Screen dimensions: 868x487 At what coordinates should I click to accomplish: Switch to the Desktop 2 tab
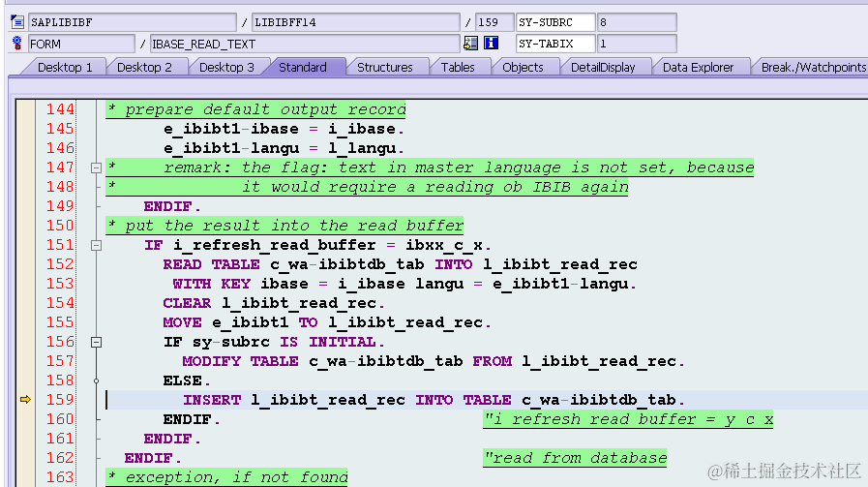144,67
